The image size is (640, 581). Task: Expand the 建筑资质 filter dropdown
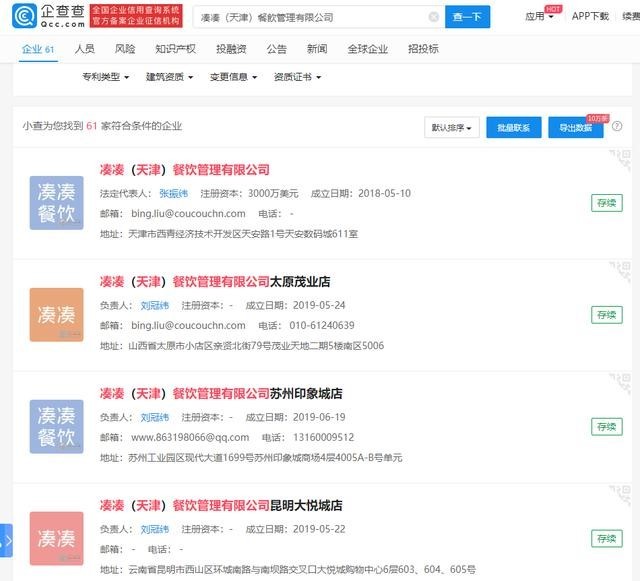click(x=169, y=77)
